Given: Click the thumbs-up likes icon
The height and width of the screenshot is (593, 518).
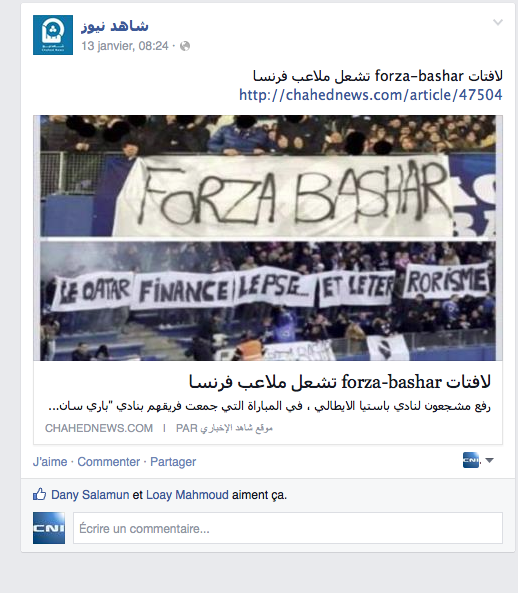Looking at the screenshot, I should click(x=39, y=494).
